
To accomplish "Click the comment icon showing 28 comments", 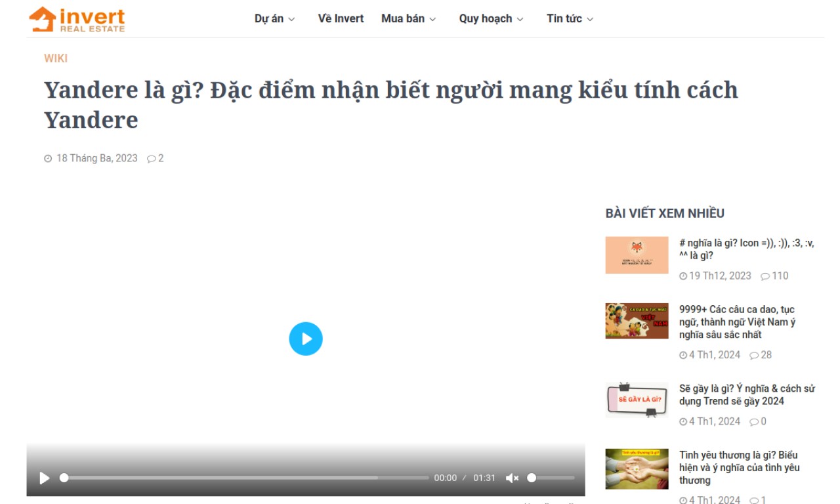I will point(753,355).
